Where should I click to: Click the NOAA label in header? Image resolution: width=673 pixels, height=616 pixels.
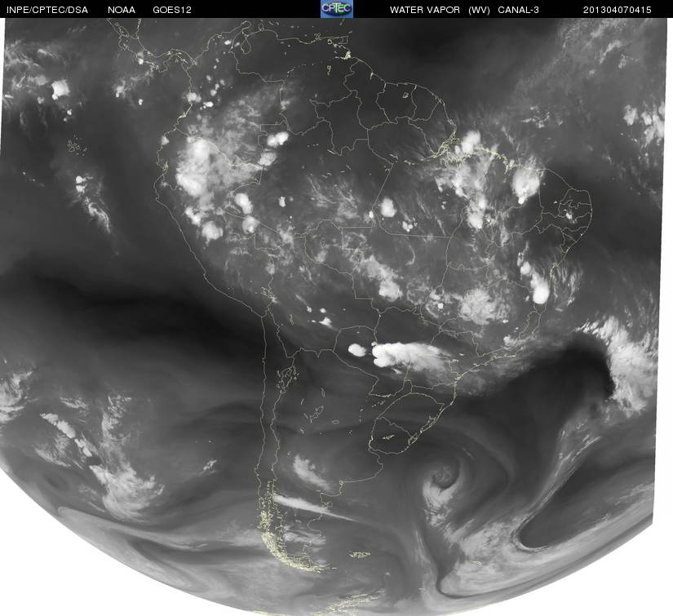tap(122, 10)
